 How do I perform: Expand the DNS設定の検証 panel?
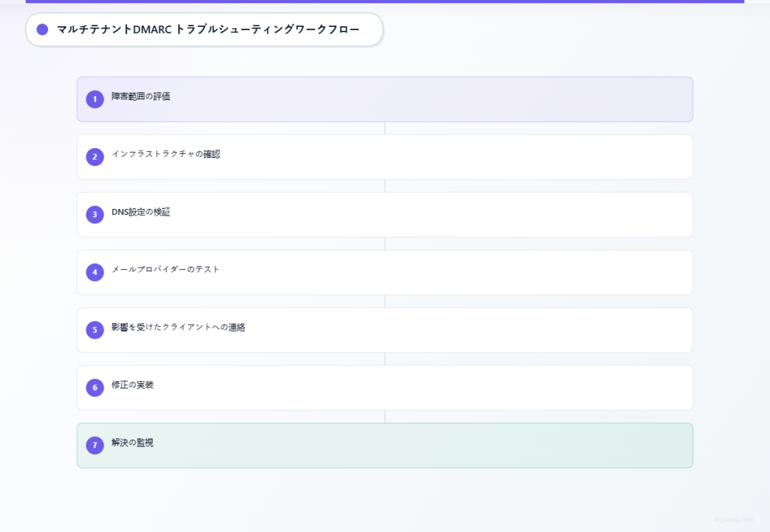pyautogui.click(x=385, y=214)
